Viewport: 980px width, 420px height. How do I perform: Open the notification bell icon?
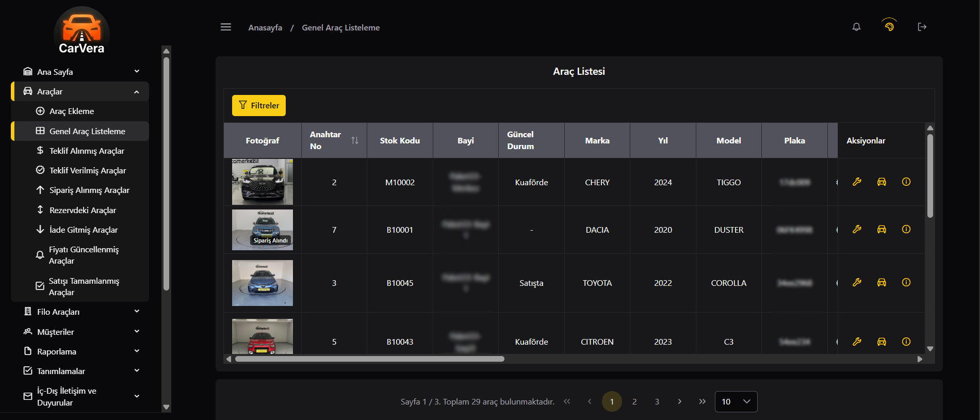click(x=856, y=27)
